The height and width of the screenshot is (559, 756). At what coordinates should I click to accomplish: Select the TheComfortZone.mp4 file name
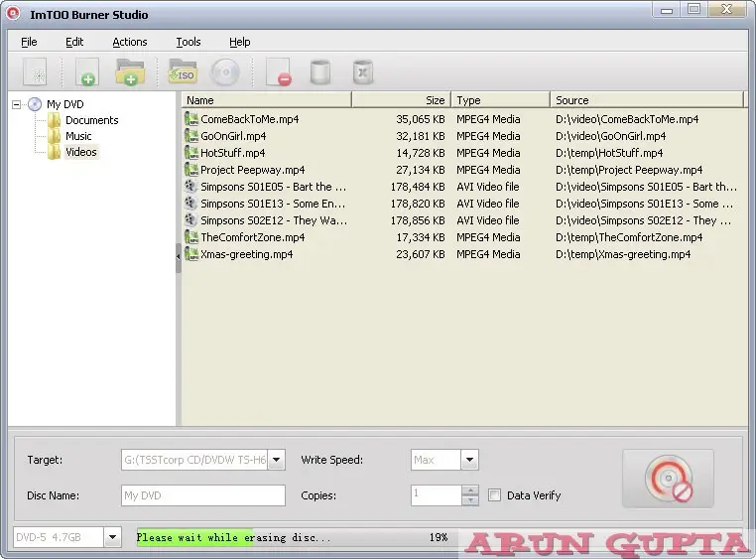pos(252,237)
